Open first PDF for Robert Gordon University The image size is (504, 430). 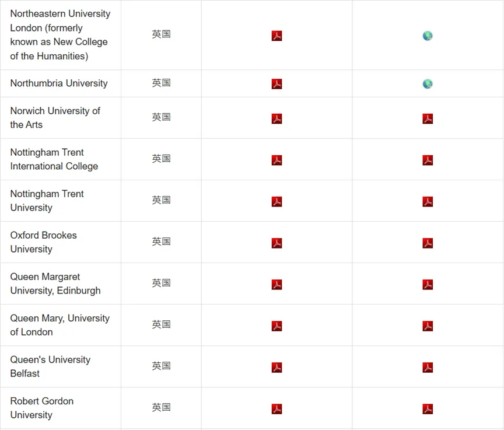tap(277, 408)
